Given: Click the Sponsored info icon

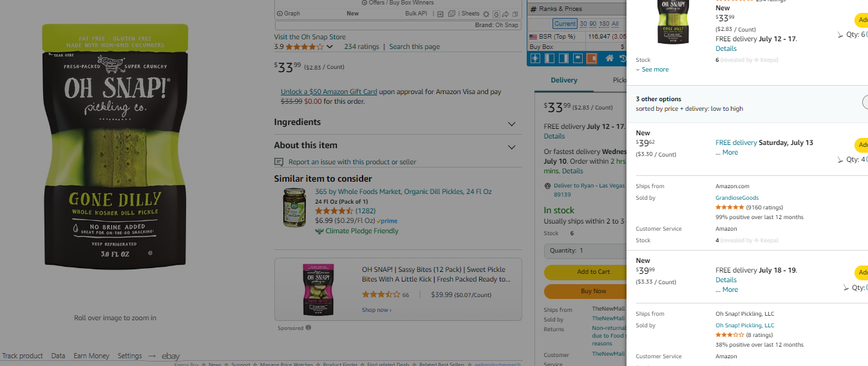Looking at the screenshot, I should 308,327.
